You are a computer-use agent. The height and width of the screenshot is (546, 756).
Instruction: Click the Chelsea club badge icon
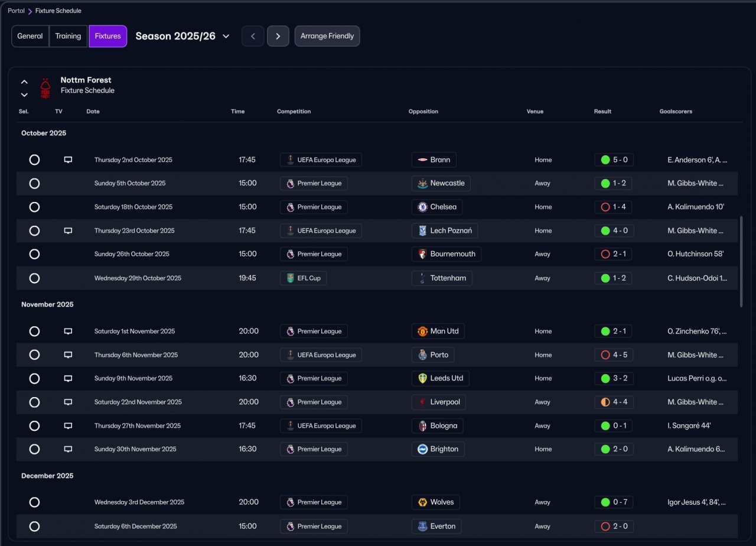click(422, 207)
